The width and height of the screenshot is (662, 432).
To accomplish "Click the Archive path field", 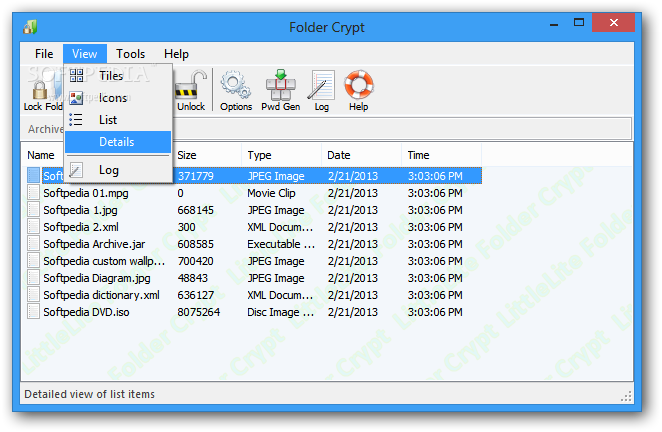I will coord(401,129).
